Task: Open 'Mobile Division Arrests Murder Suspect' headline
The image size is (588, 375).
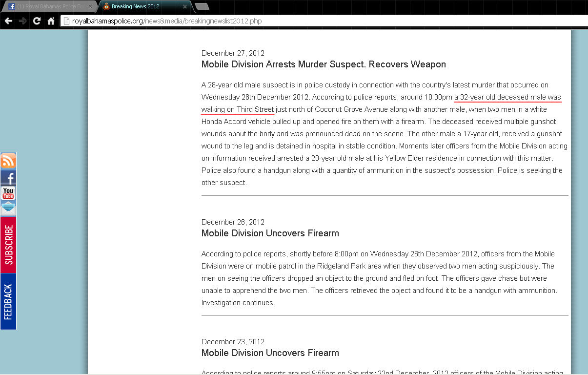Action: click(x=324, y=64)
